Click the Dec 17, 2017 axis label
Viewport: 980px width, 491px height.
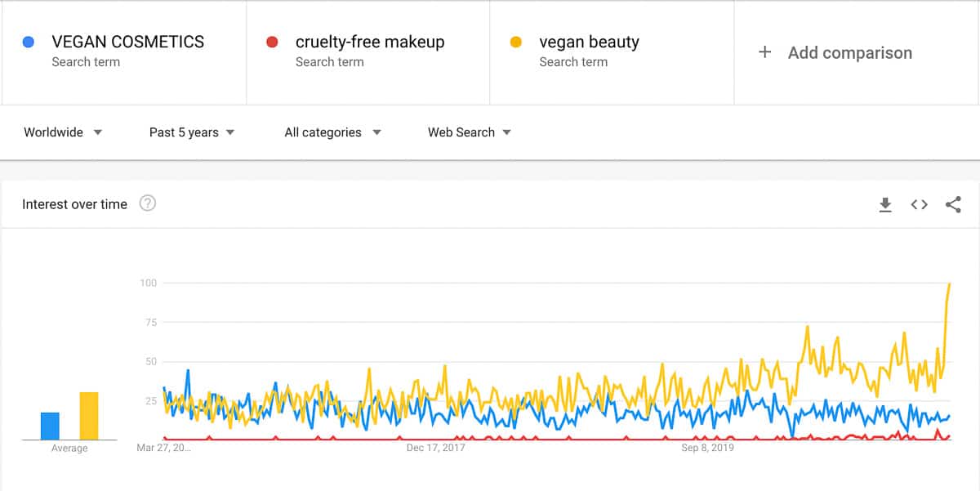436,448
